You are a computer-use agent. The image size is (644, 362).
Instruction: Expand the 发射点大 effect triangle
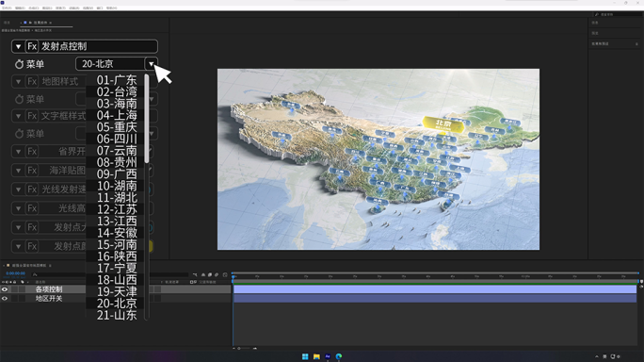click(18, 227)
